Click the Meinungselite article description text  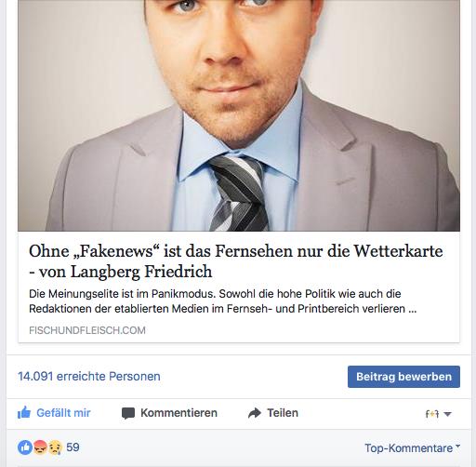tap(222, 301)
